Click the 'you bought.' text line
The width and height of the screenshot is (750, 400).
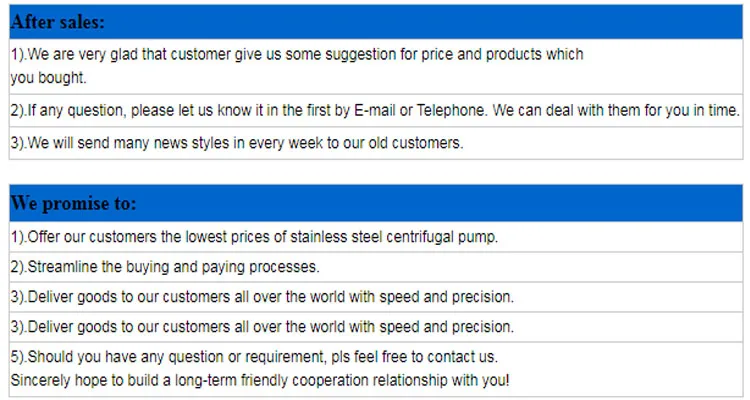[x=49, y=77]
